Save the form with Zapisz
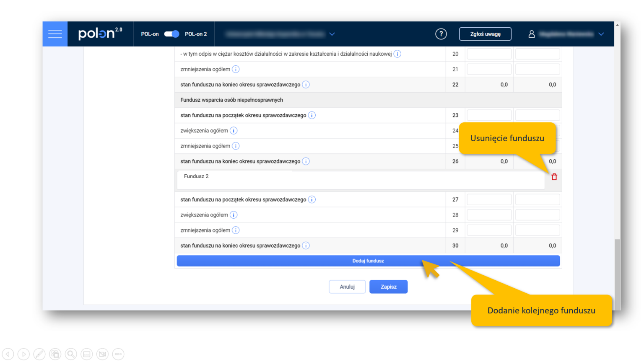This screenshot has height=362, width=644. [x=388, y=287]
